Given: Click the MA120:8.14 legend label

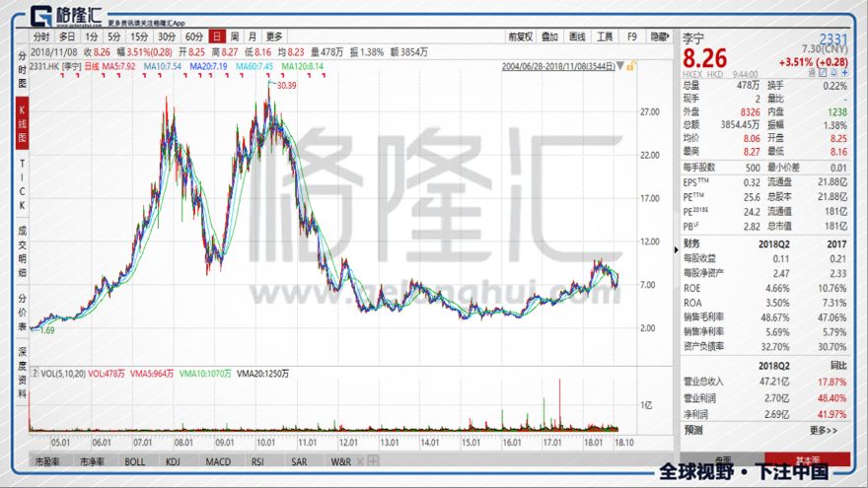Looking at the screenshot, I should pos(302,66).
